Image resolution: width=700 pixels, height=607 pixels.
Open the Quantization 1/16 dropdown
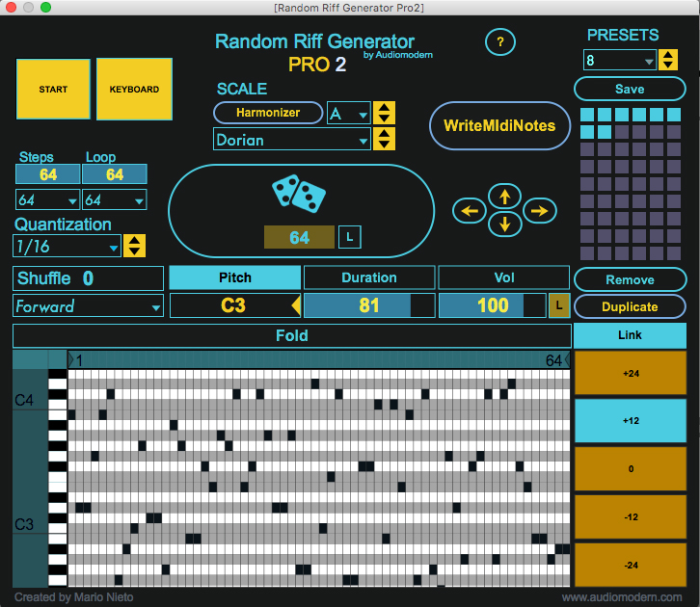[67, 247]
